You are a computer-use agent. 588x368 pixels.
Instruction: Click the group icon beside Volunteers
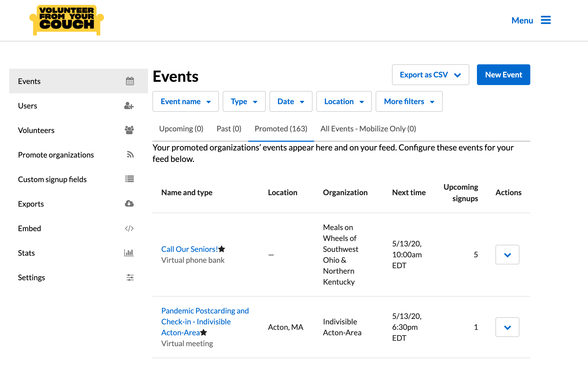click(x=129, y=130)
